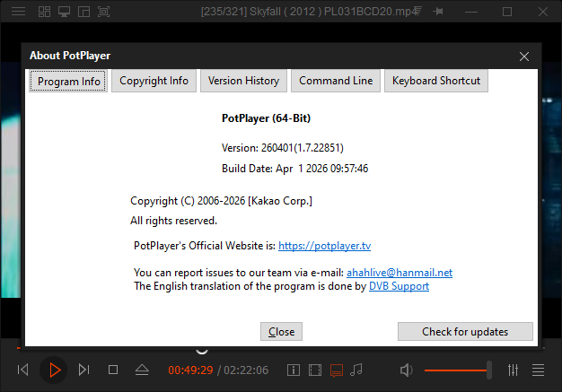Click the Copyright (C) 2006-2026 Kakao Corp. text
Viewport: 562px width, 392px height.
tap(221, 201)
